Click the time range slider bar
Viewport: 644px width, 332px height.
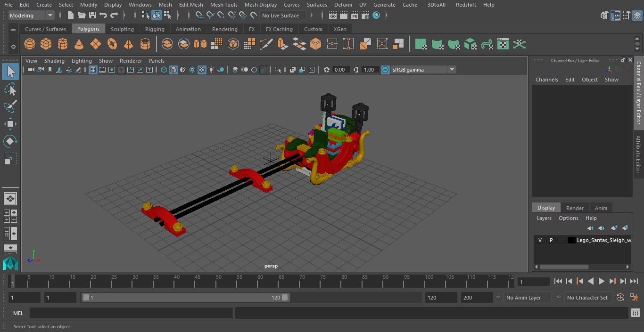[185, 298]
